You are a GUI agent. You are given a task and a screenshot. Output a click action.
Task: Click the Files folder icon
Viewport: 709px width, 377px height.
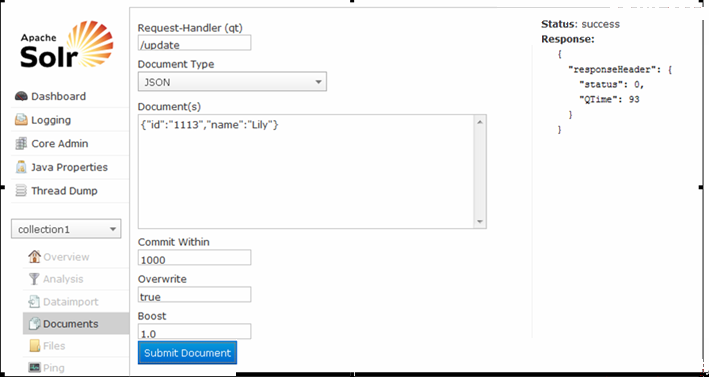coord(35,346)
